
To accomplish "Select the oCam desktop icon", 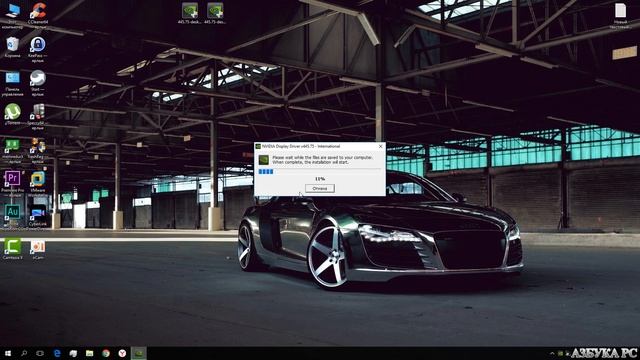I will 38,249.
